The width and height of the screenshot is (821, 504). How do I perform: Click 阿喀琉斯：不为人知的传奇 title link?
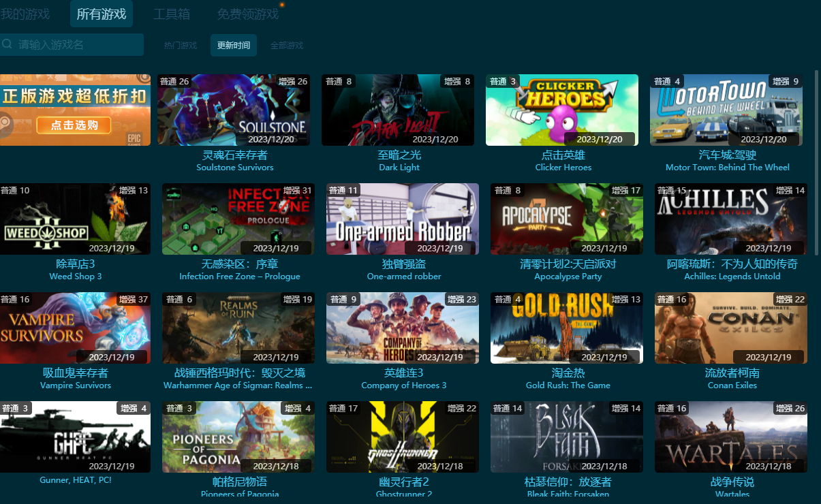[732, 264]
